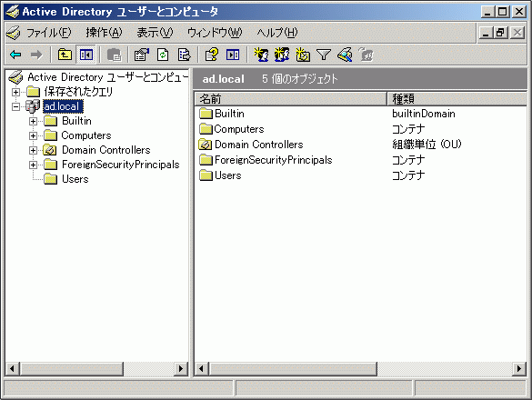The image size is (532, 400).
Task: Click tree pane horizontal scrollbar thumb
Action: click(71, 369)
